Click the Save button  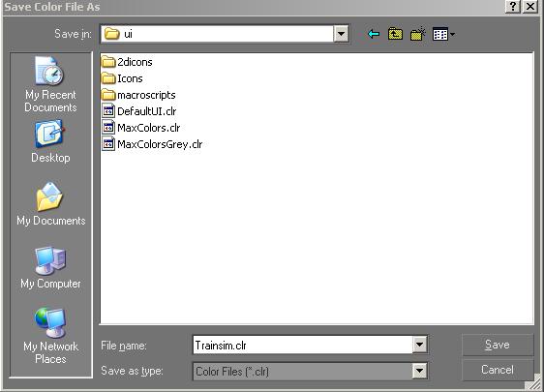click(498, 345)
